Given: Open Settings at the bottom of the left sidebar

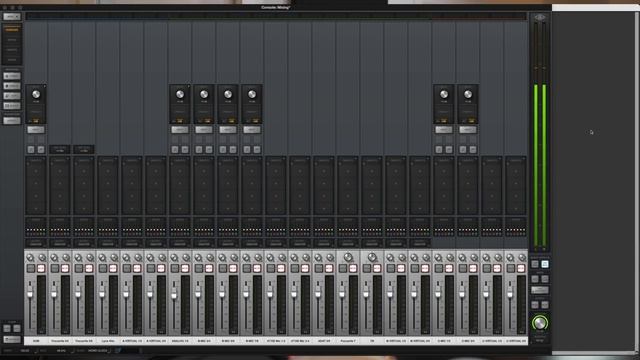Looking at the screenshot, I should coord(12,340).
